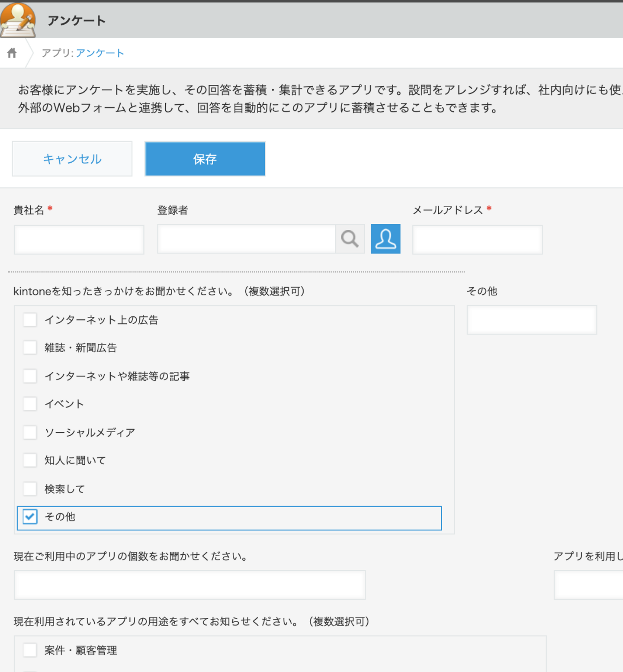Enable インターネットや雑誌等の記事 checkbox
Image resolution: width=623 pixels, height=672 pixels.
(30, 376)
